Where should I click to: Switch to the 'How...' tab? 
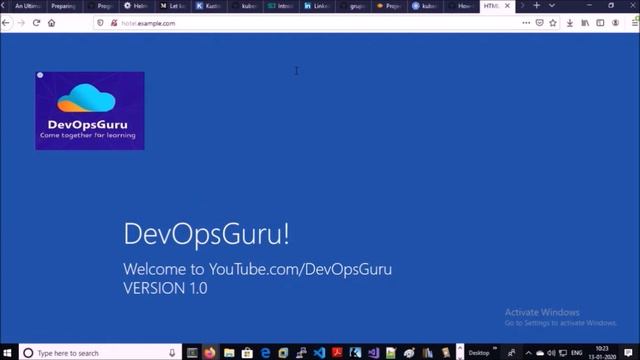(461, 6)
